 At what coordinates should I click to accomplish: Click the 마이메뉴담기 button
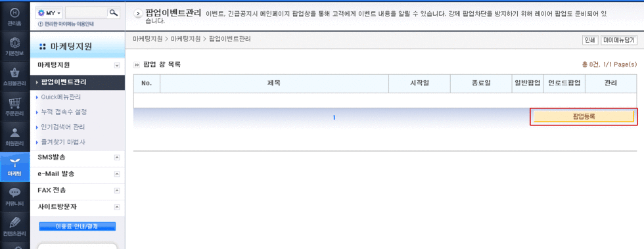coord(619,40)
